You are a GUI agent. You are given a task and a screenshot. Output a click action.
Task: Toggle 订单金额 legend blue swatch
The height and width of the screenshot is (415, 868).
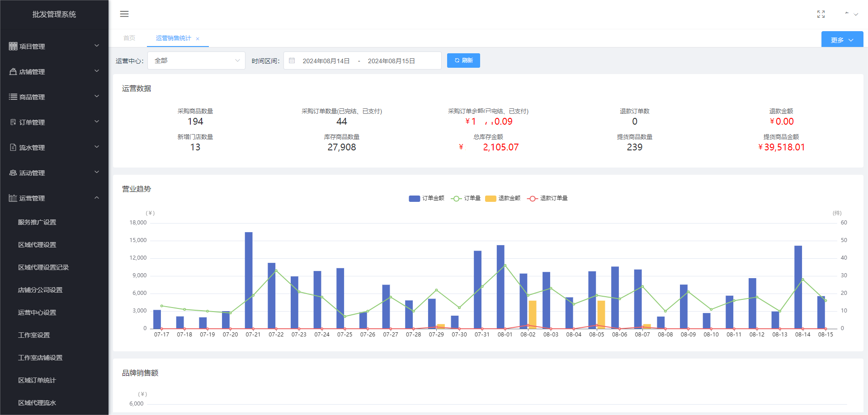pos(415,199)
